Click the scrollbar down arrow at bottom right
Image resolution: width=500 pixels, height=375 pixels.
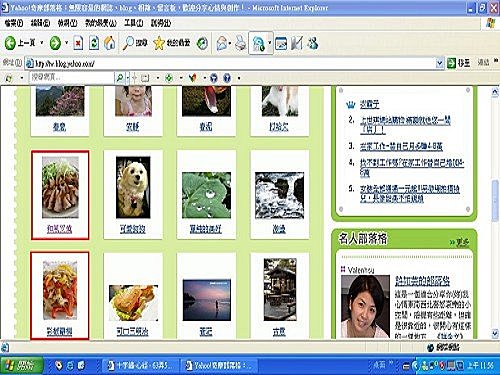pos(495,333)
